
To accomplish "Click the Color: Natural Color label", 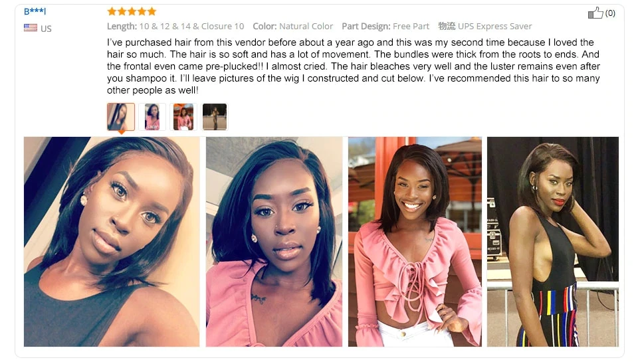I will click(293, 27).
